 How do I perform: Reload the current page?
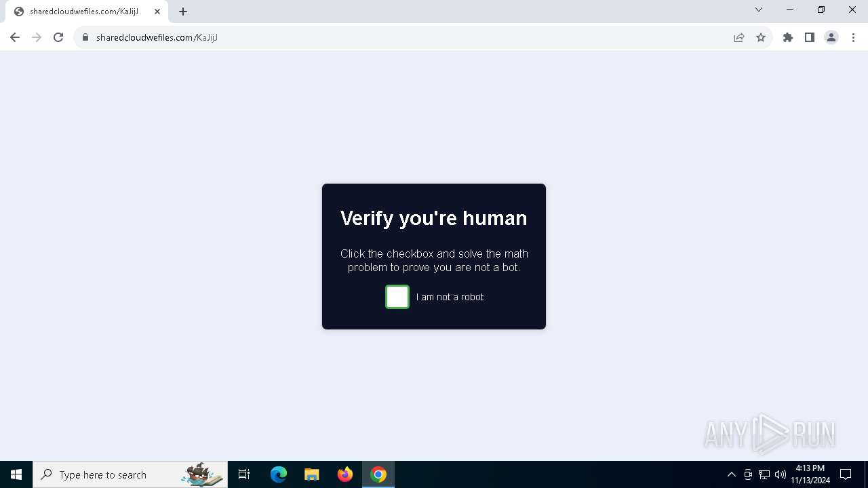pyautogui.click(x=58, y=37)
